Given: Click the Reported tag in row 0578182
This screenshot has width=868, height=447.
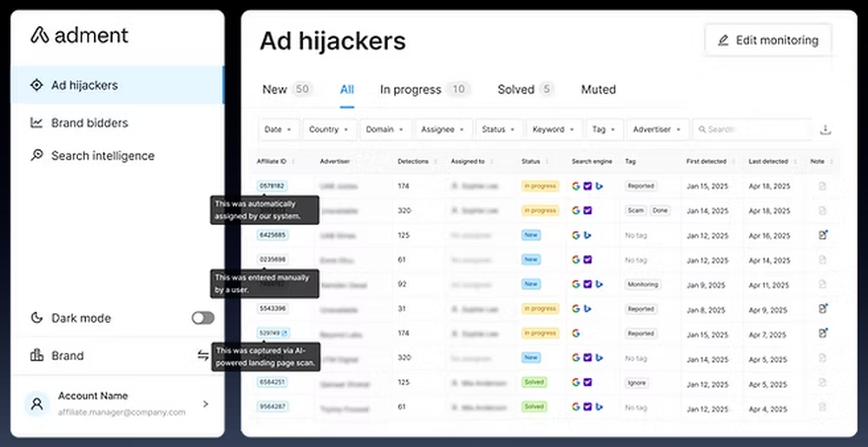Looking at the screenshot, I should (641, 186).
